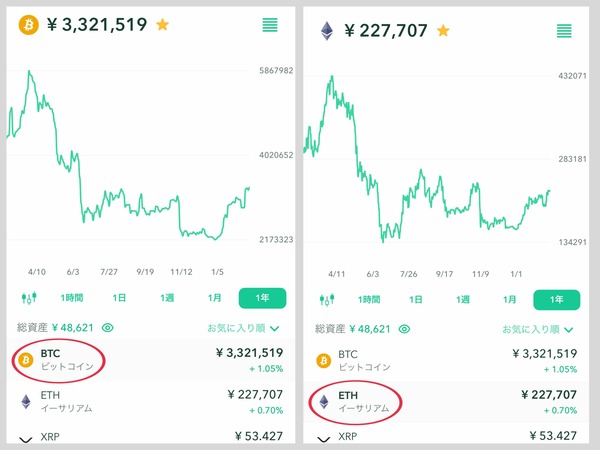This screenshot has width=600, height=450.
Task: Select the BTC ビットコイン row on left panel
Action: pos(151,360)
